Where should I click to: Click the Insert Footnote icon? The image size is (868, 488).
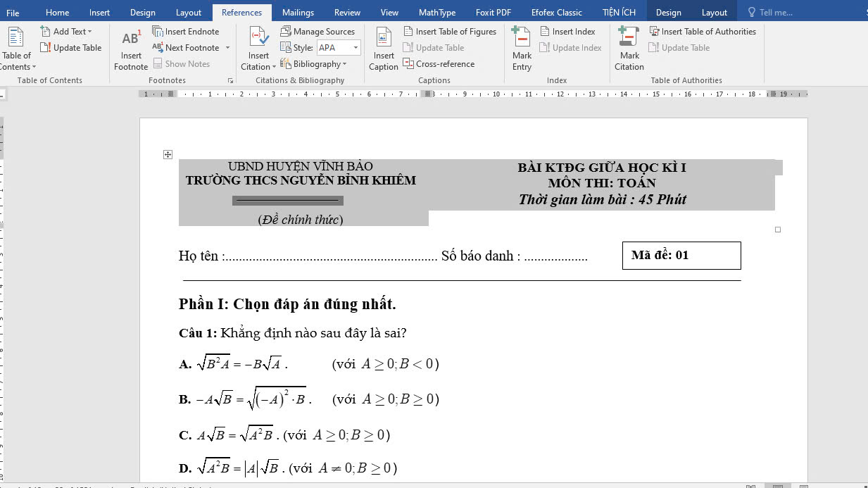point(131,39)
